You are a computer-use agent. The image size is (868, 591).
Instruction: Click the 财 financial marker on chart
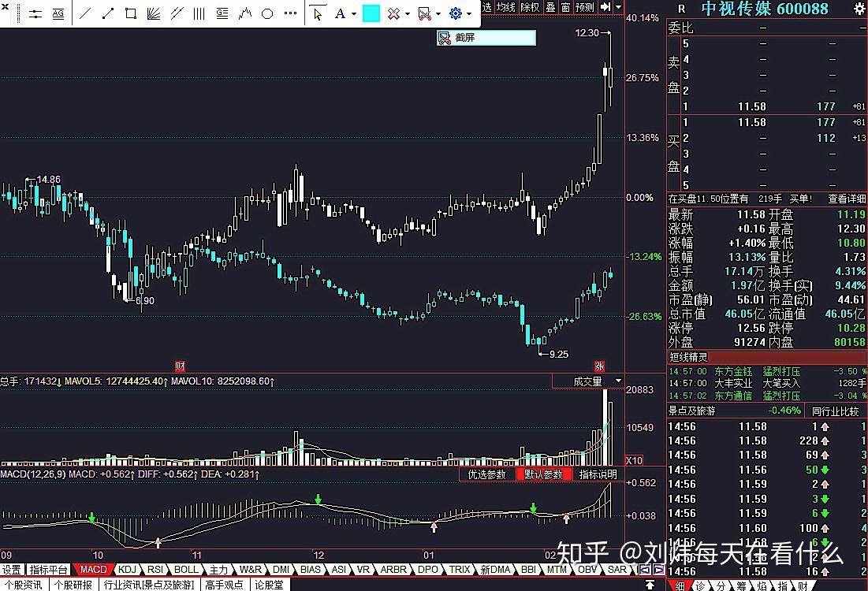tap(180, 366)
